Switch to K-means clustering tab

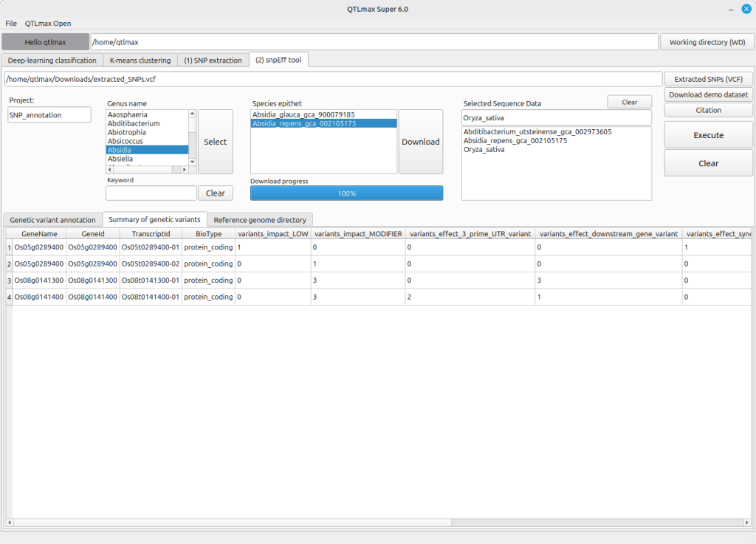pyautogui.click(x=140, y=61)
